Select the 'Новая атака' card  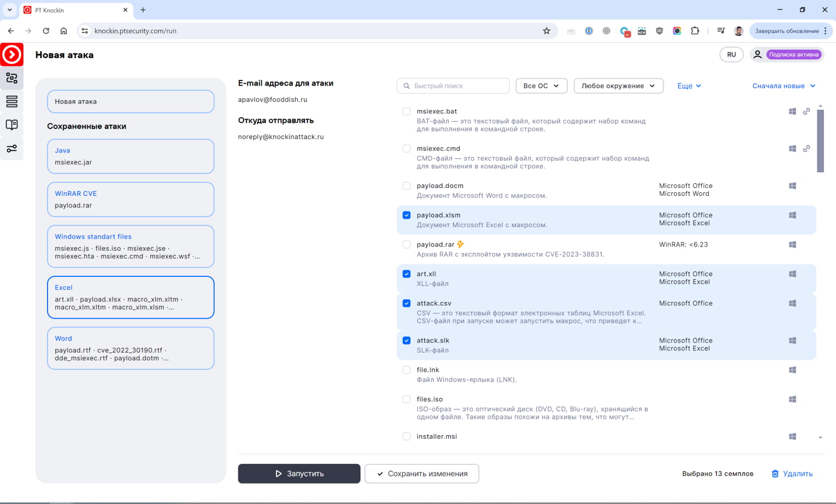(x=131, y=101)
